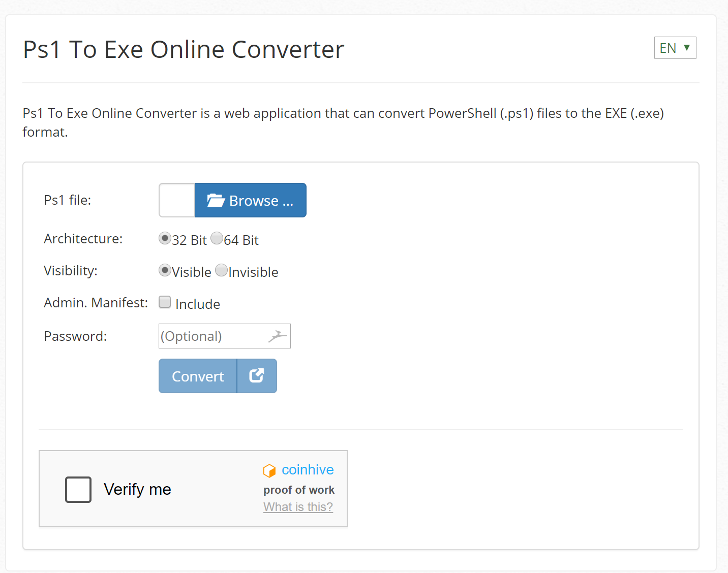728x573 pixels.
Task: Click the Ps1 To Exe Online Converter heading
Action: [183, 49]
